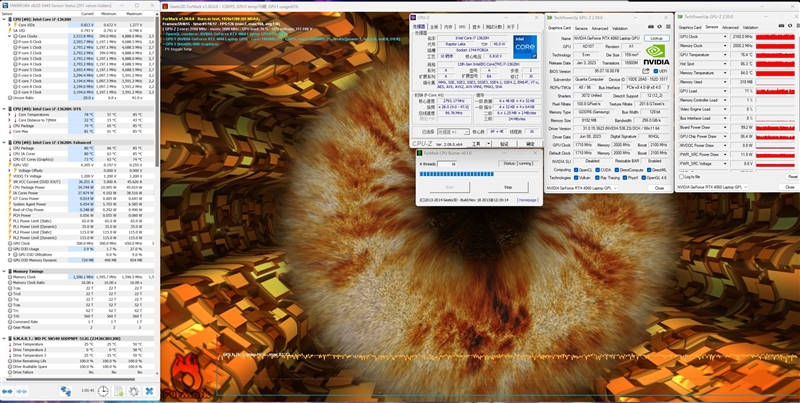Collapse the Core Clocks tree in HWiNFO
The width and height of the screenshot is (800, 403).
point(9,36)
